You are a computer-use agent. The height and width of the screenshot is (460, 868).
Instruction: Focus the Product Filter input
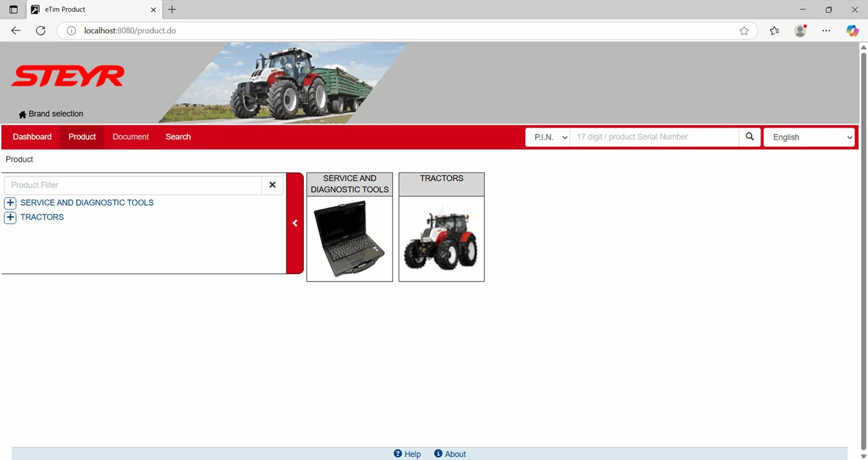tap(133, 185)
